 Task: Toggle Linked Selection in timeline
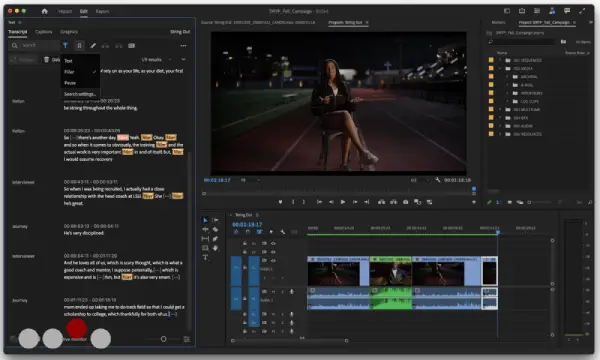pyautogui.click(x=259, y=232)
